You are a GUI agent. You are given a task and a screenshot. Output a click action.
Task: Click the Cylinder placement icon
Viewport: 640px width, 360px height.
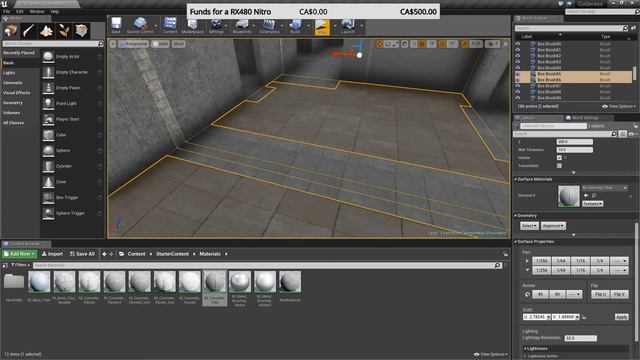[48, 166]
